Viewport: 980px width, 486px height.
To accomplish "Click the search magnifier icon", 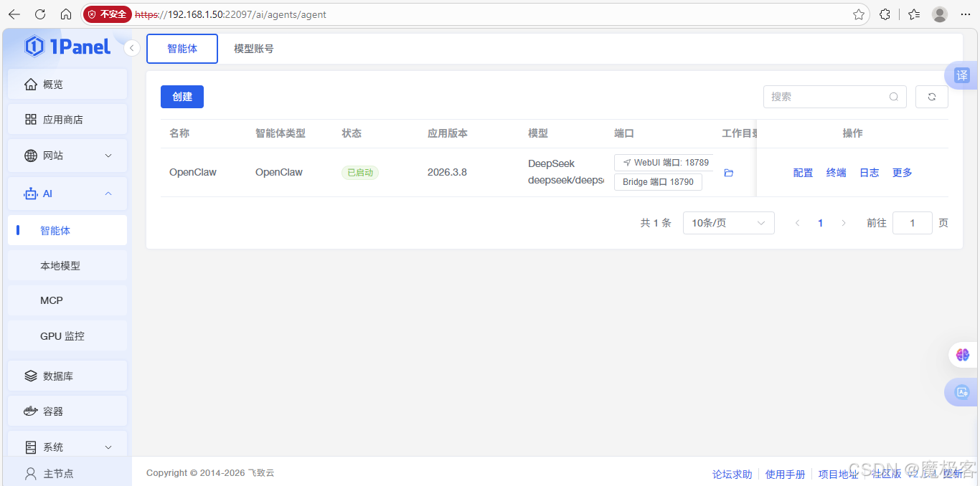I will coord(894,97).
